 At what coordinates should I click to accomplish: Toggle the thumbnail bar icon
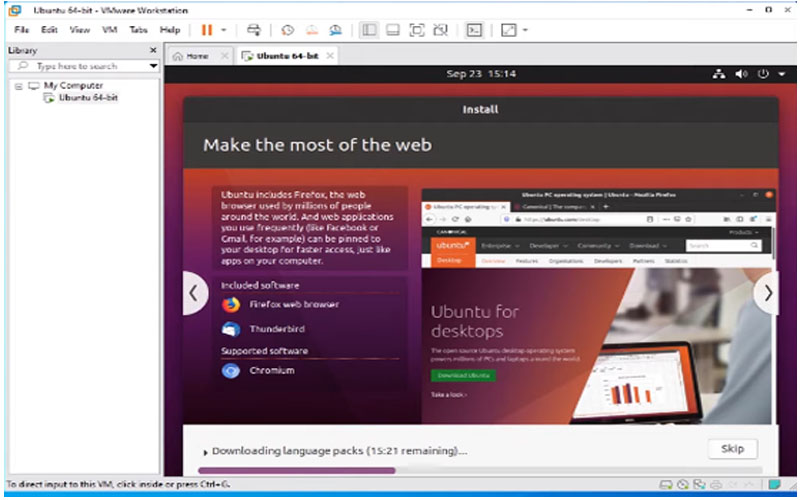coord(393,30)
